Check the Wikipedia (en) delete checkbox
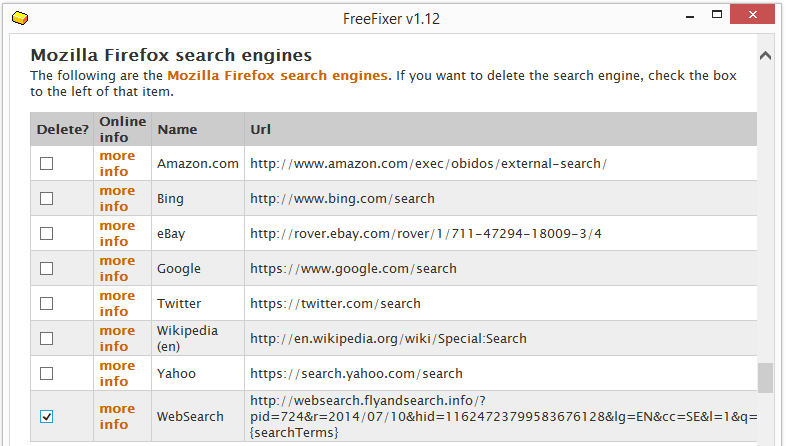Viewport: 786px width, 446px height. pyautogui.click(x=47, y=339)
